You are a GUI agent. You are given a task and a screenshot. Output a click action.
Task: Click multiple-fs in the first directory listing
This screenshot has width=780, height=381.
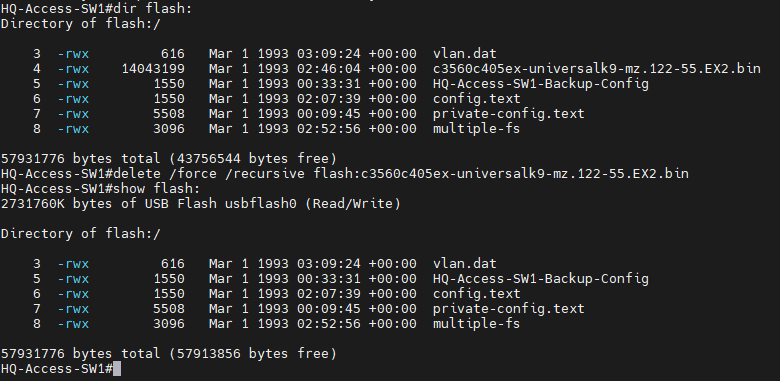point(476,128)
